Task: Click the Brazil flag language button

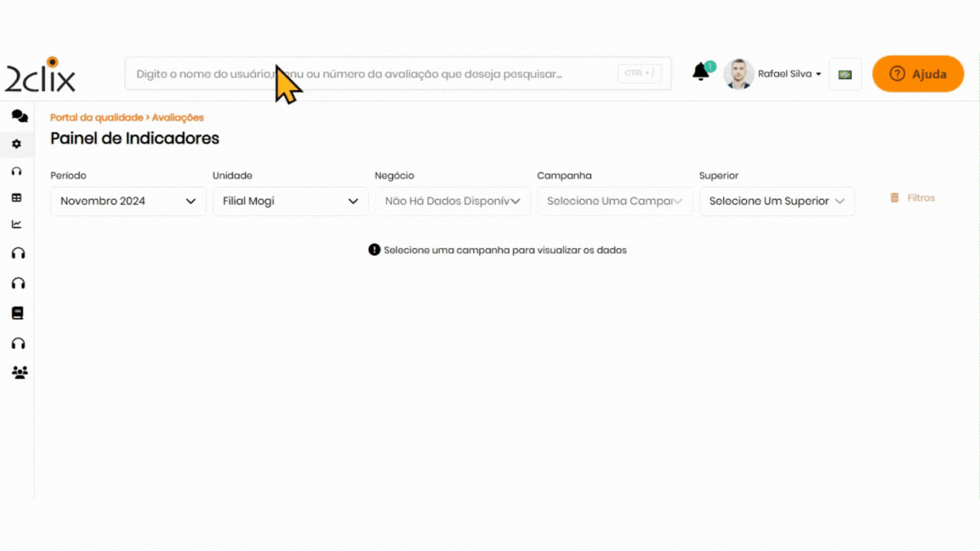Action: click(845, 74)
